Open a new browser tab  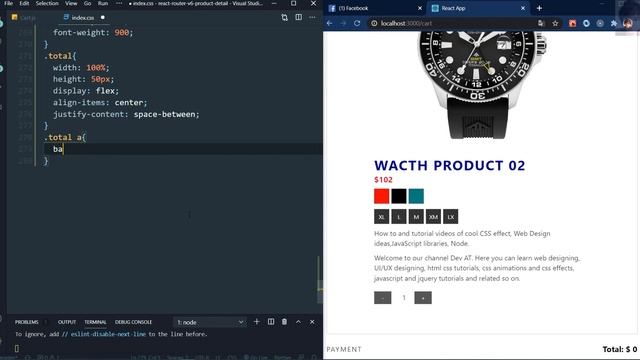click(x=539, y=8)
